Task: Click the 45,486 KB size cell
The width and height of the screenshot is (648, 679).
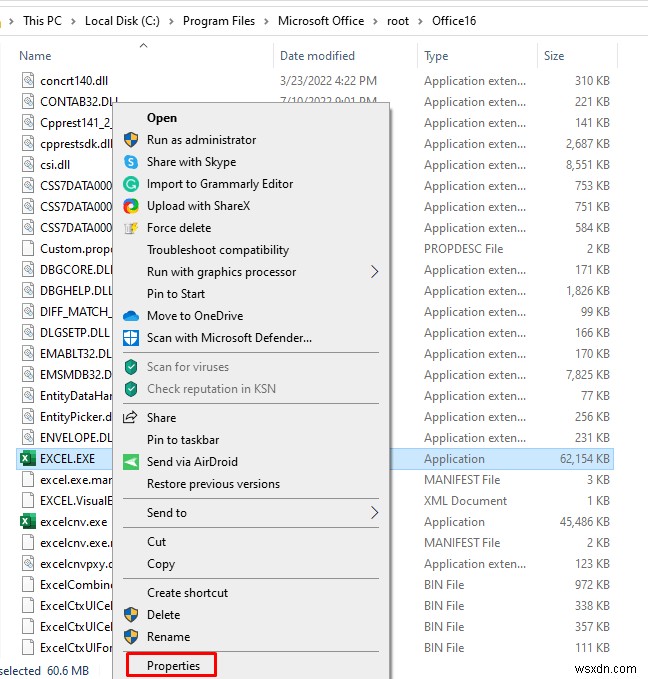Action: coord(585,522)
